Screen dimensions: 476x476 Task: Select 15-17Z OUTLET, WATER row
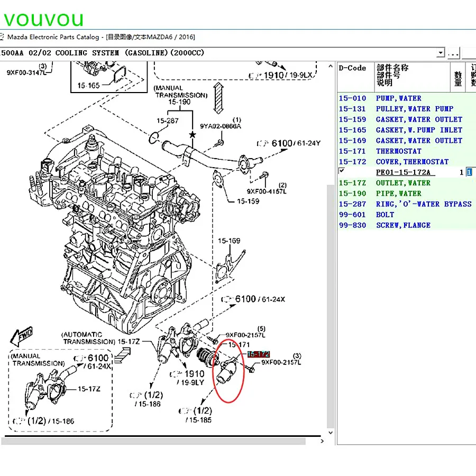point(407,183)
